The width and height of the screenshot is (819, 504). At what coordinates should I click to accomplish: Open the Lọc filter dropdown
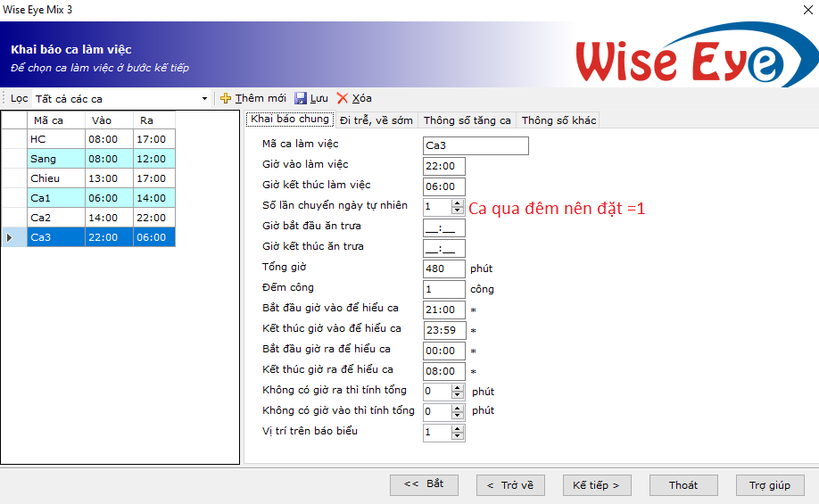(x=204, y=99)
